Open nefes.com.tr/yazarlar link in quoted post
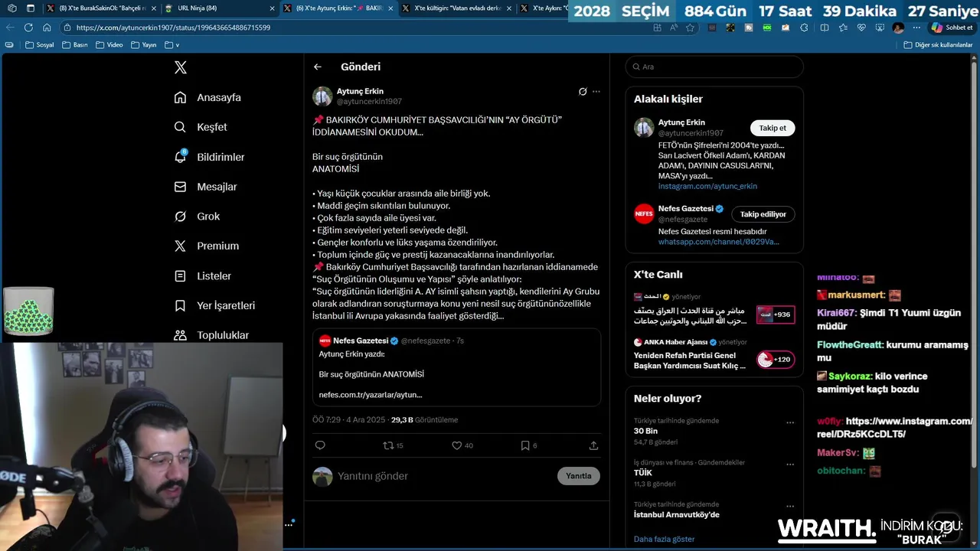 point(370,395)
